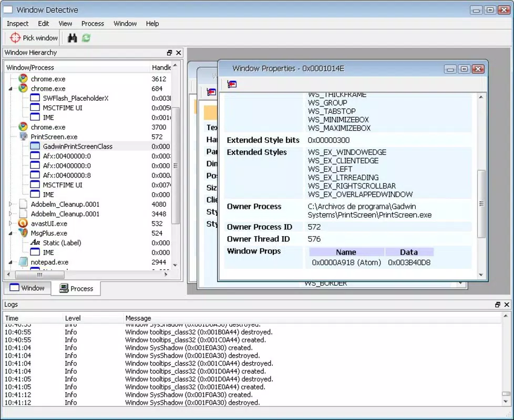Close the Logs panel
The image size is (514, 420).
pos(507,304)
